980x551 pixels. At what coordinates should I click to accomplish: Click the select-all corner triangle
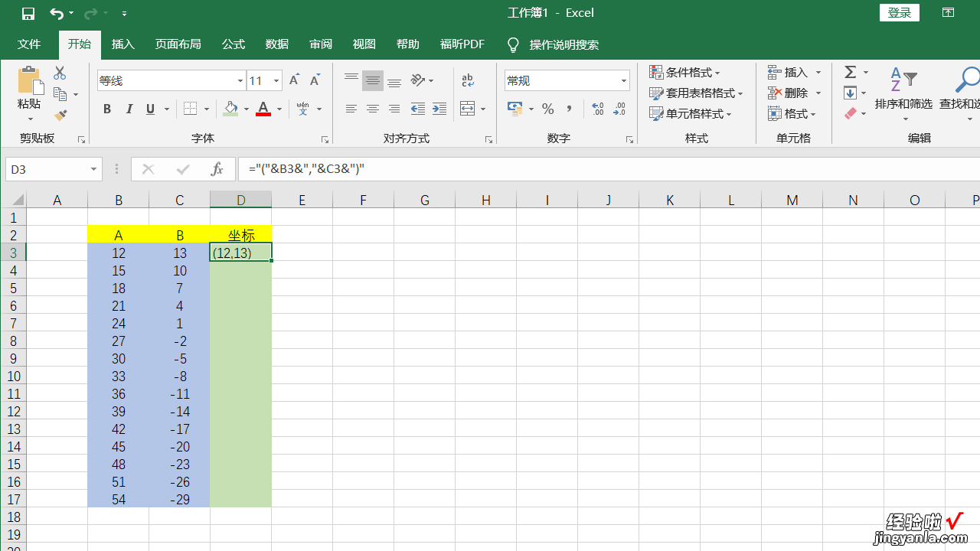point(17,201)
